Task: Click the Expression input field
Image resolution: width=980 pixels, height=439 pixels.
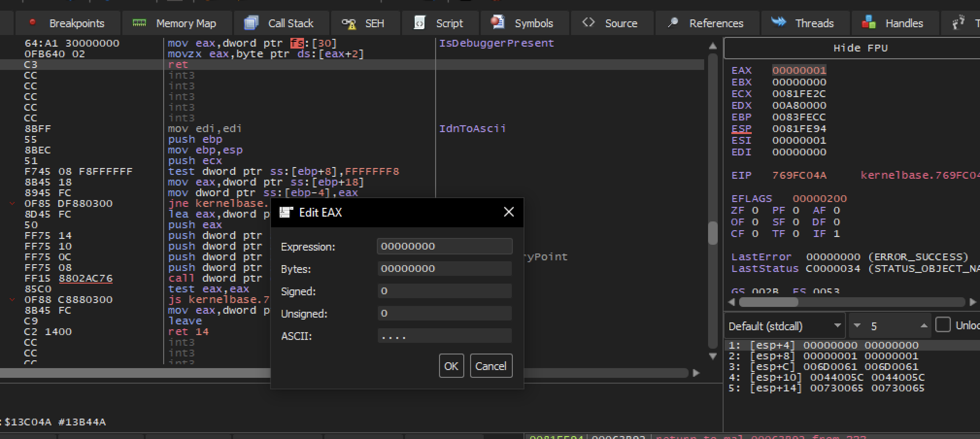Action: (x=444, y=246)
